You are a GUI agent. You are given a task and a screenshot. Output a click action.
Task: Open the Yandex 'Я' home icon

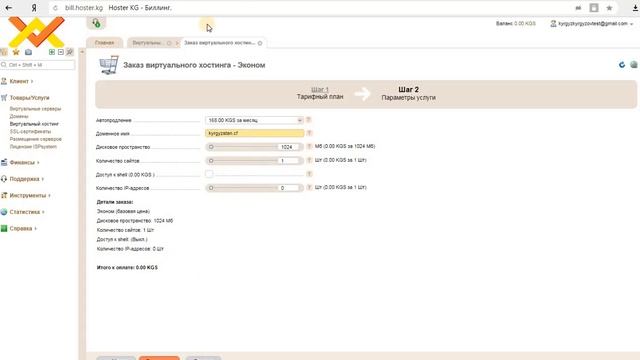tap(34, 8)
